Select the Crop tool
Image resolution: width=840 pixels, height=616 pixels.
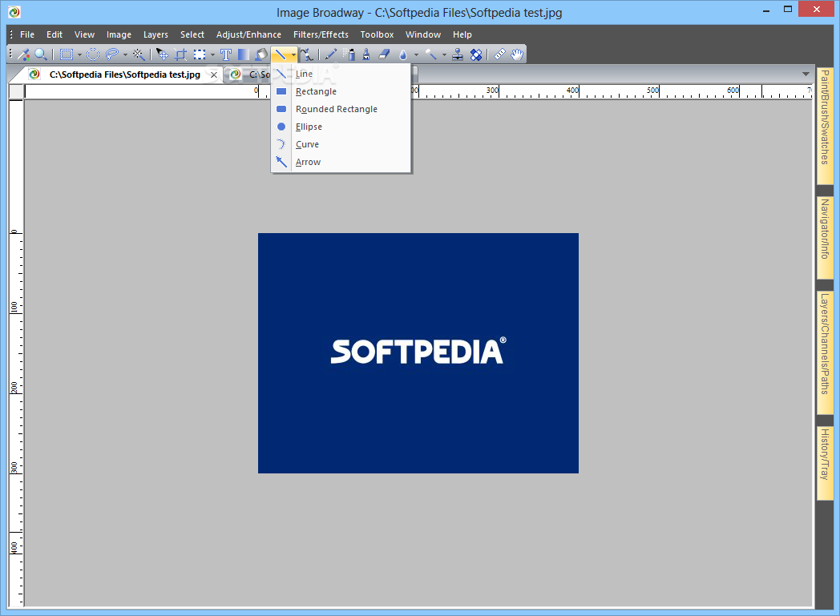click(181, 54)
